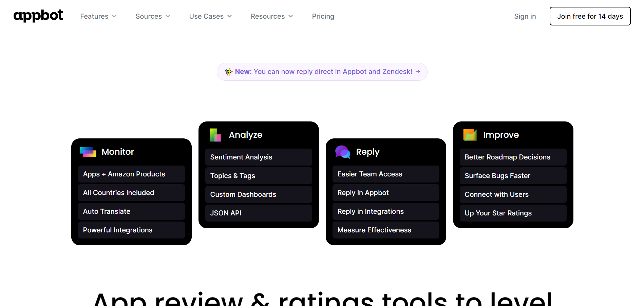Open Apps + Amazon Products

[131, 174]
